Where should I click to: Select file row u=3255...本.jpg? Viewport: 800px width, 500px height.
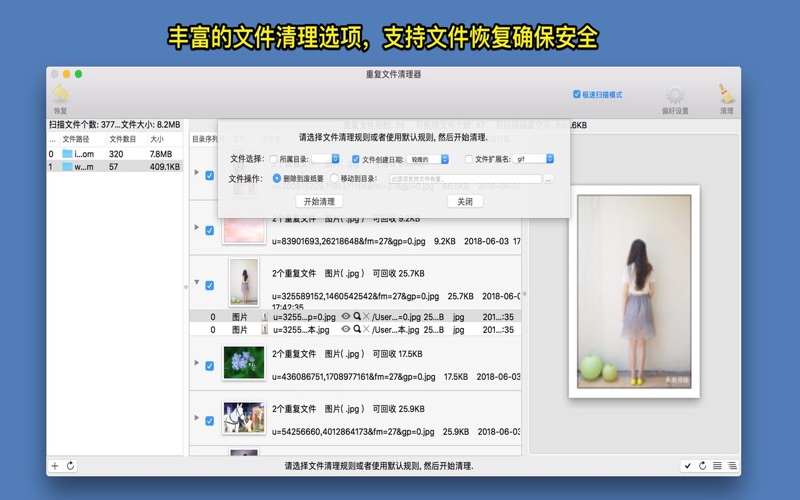(x=356, y=330)
